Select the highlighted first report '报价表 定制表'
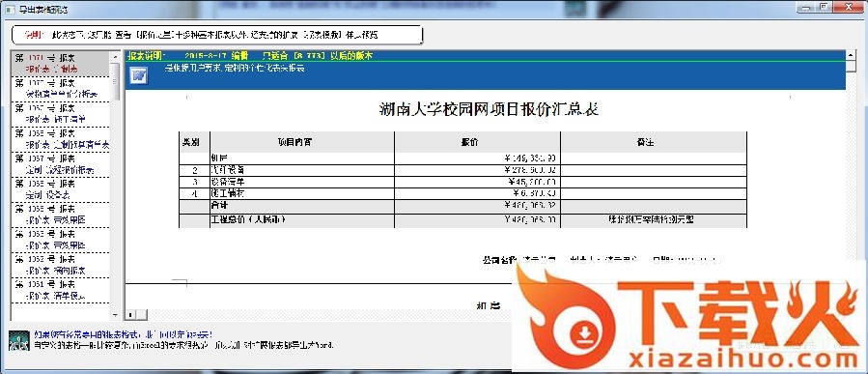This screenshot has width=868, height=374. tap(61, 63)
